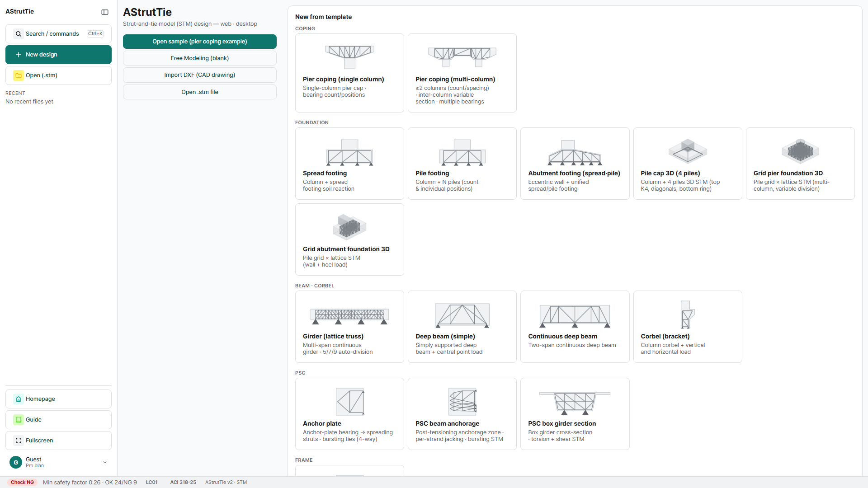Click Grid pier foundation 3D title
Screen dimensions: 868x488
pyautogui.click(x=788, y=174)
